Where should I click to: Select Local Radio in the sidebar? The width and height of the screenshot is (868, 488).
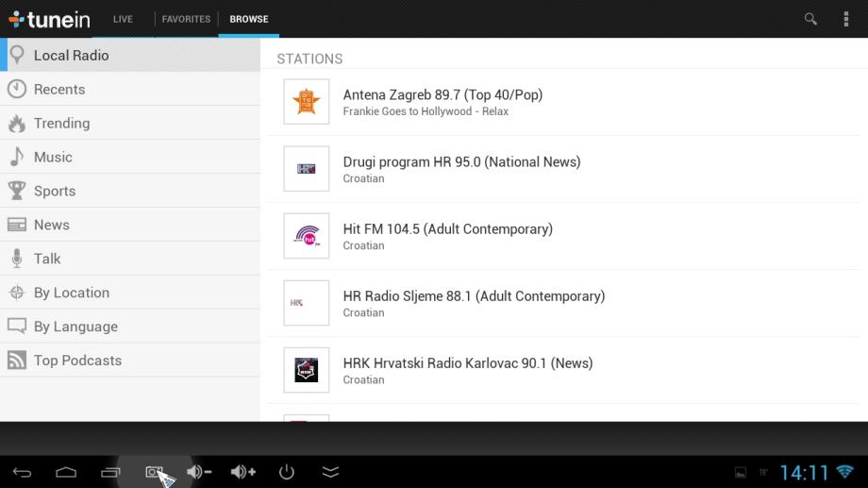tap(130, 55)
